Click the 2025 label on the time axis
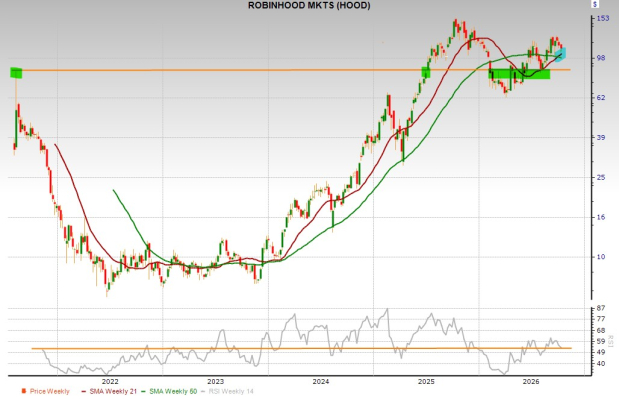Image resolution: width=619 pixels, height=399 pixels. (x=426, y=381)
